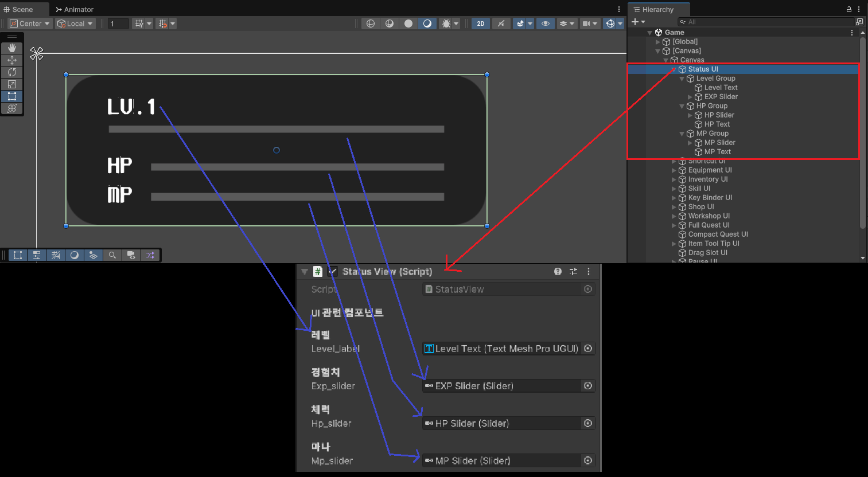Screen dimensions: 868x477
Task: Open object picker for Hp_slider field
Action: click(x=588, y=423)
